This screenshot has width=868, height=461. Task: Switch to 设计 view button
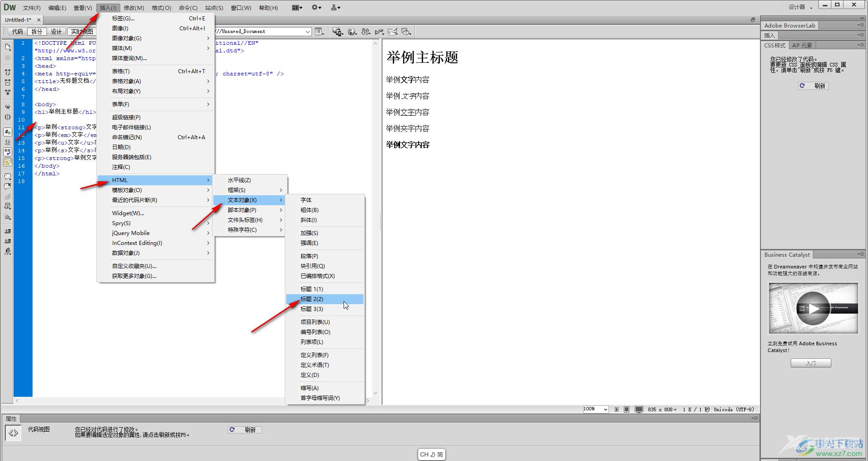pyautogui.click(x=56, y=32)
